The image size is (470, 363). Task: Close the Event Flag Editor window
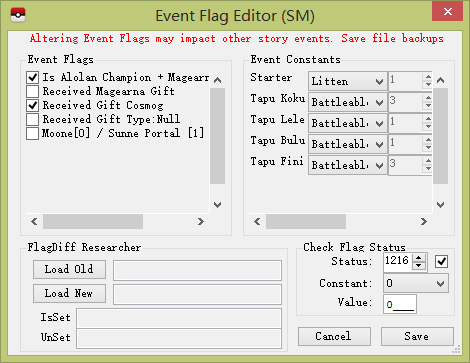tap(447, 11)
